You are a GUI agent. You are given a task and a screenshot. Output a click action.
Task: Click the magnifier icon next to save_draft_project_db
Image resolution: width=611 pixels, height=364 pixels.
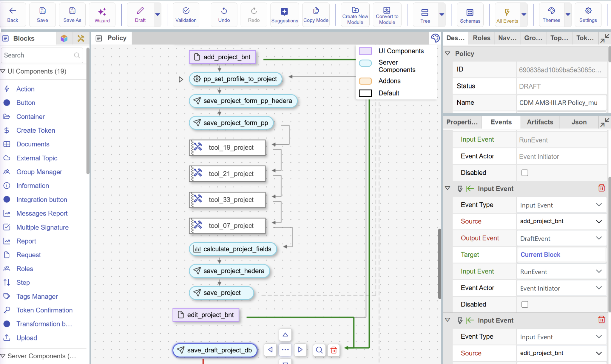point(319,350)
